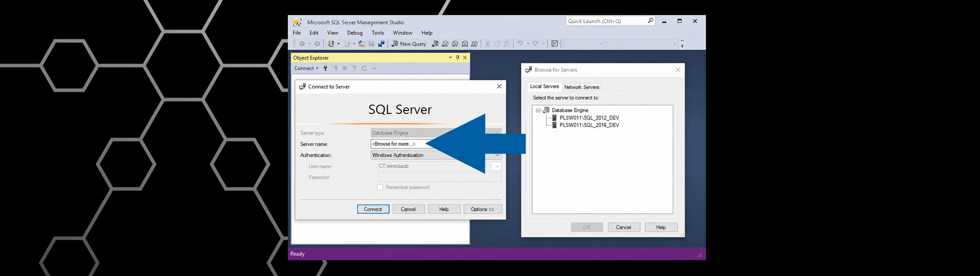Screen dimensions: 980x276
Task: Click the Database Engine Query icon
Action: click(x=435, y=44)
